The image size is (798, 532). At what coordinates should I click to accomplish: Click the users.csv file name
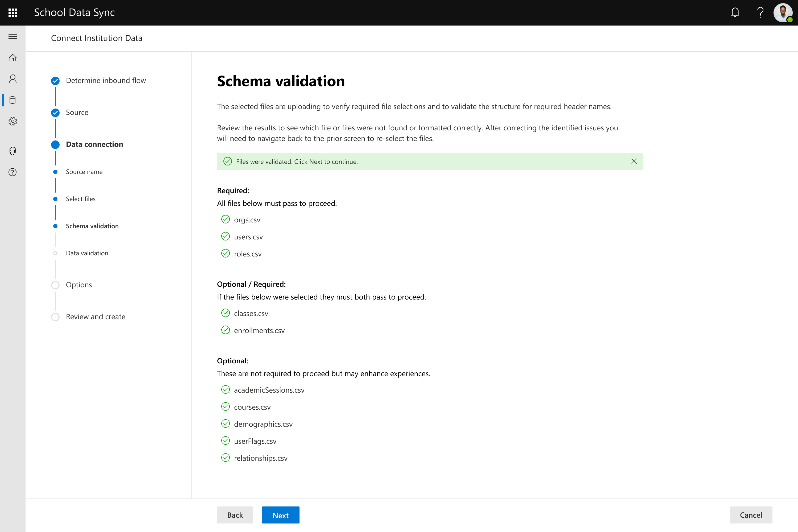pyautogui.click(x=248, y=237)
